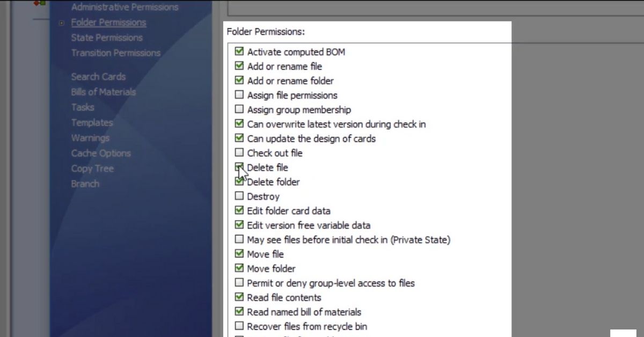
Task: Open the Cache Options page
Action: pos(101,153)
